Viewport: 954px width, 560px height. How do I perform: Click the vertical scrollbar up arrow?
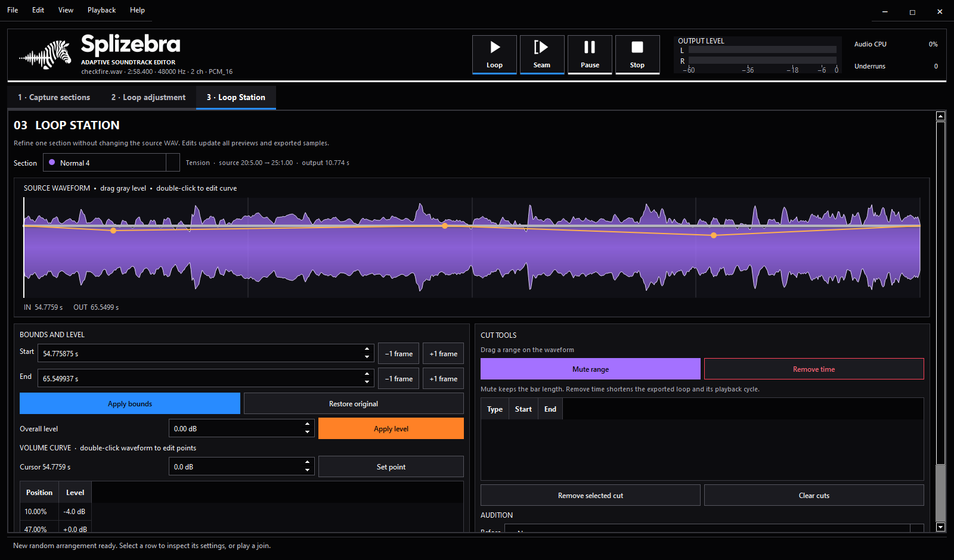(941, 116)
